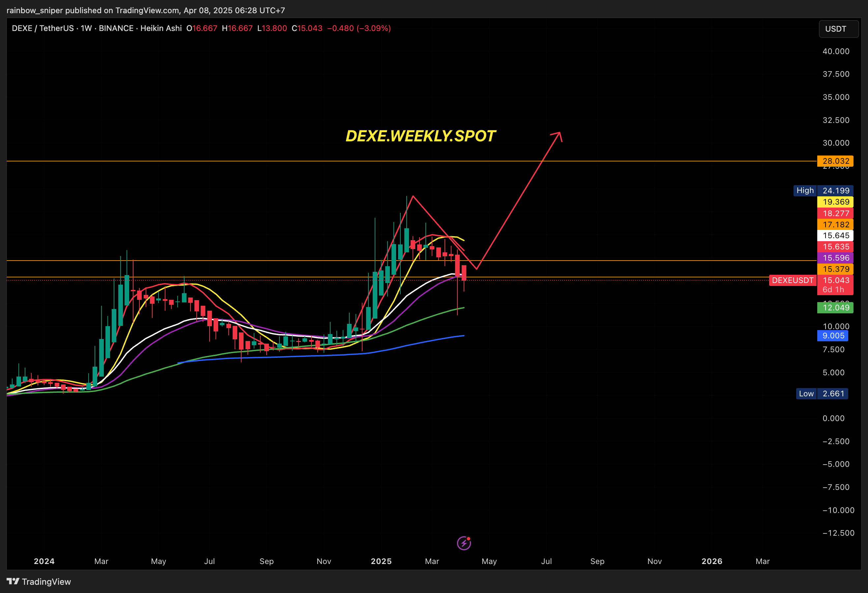Viewport: 868px width, 593px height.
Task: Click the −12.500 price scale value
Action: (x=838, y=533)
